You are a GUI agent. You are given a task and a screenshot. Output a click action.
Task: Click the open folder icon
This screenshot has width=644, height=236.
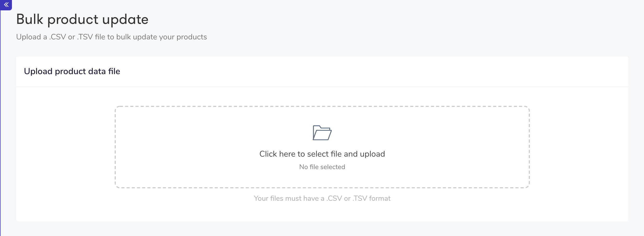322,133
